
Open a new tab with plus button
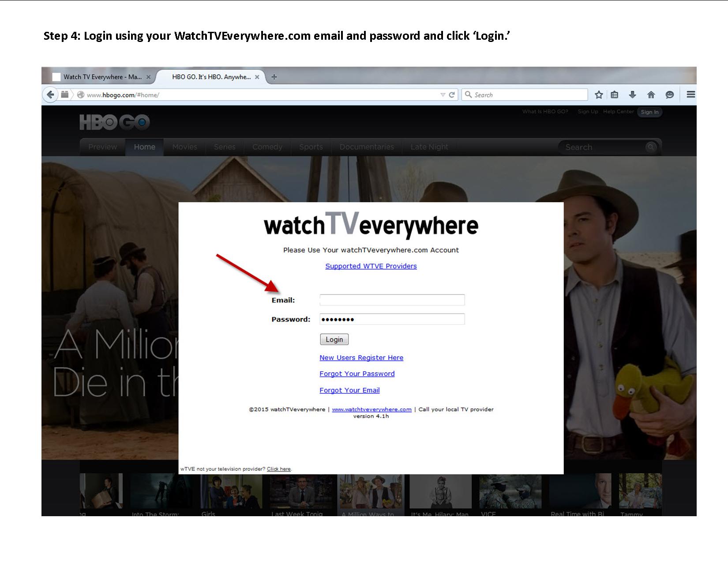tap(274, 77)
